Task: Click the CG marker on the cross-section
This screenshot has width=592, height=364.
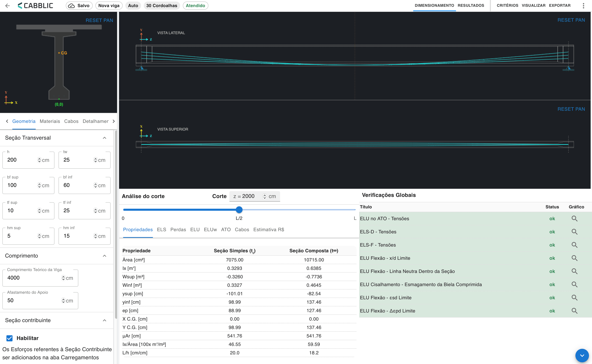Action: [x=63, y=53]
